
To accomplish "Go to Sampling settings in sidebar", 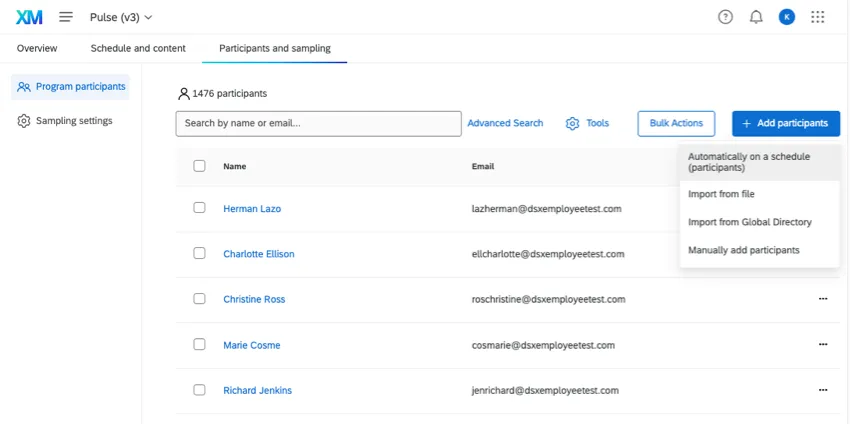I will pyautogui.click(x=73, y=121).
